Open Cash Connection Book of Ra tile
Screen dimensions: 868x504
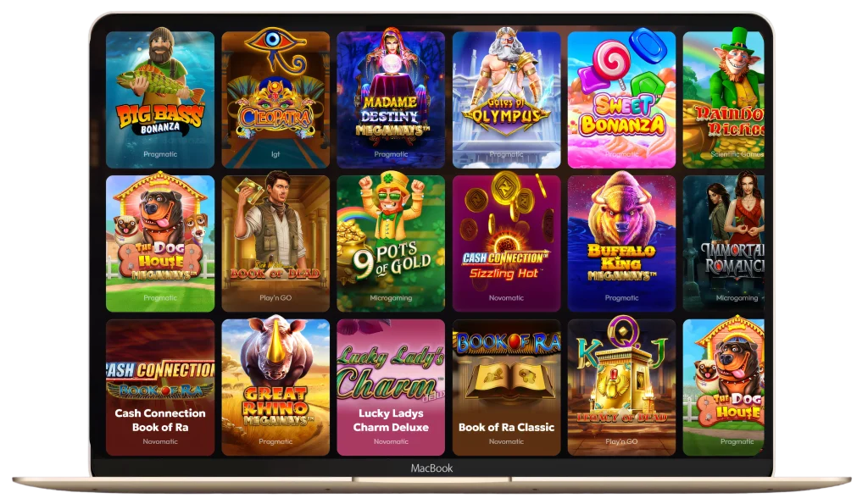click(x=160, y=387)
